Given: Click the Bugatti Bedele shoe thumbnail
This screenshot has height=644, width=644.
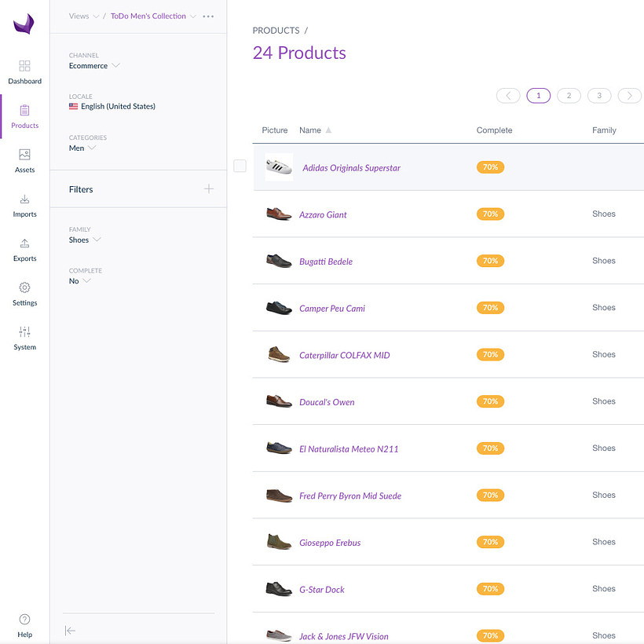Looking at the screenshot, I should (x=279, y=261).
